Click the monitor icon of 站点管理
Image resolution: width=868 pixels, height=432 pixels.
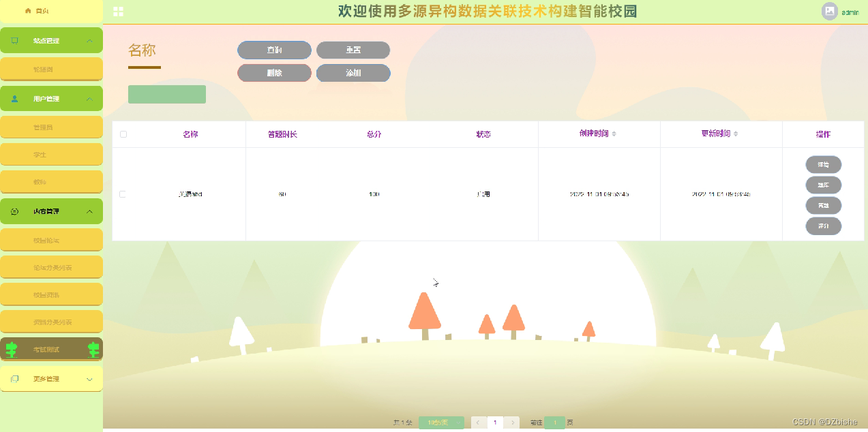click(15, 41)
